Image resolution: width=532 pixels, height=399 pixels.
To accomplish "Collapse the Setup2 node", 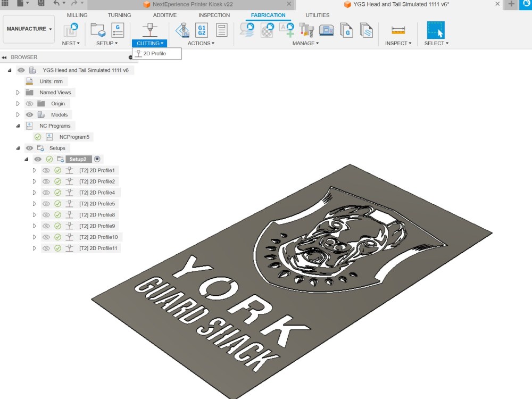I will pyautogui.click(x=27, y=159).
